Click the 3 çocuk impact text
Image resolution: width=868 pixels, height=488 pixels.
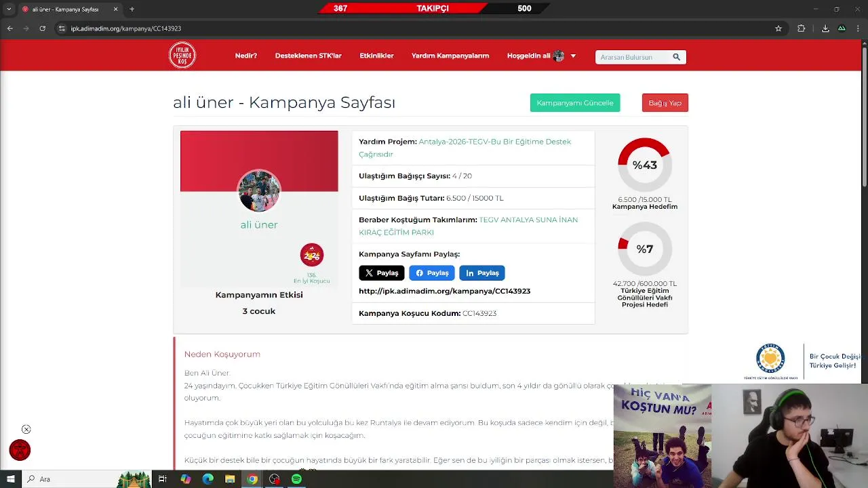[259, 311]
